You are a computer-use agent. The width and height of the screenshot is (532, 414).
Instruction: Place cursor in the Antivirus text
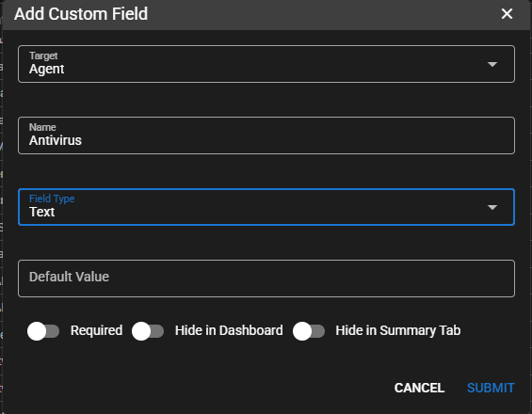56,140
